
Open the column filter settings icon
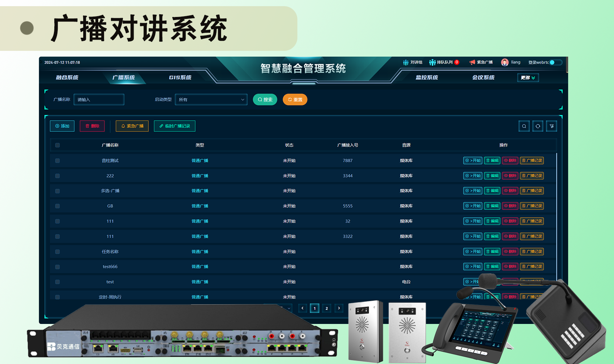(x=552, y=126)
